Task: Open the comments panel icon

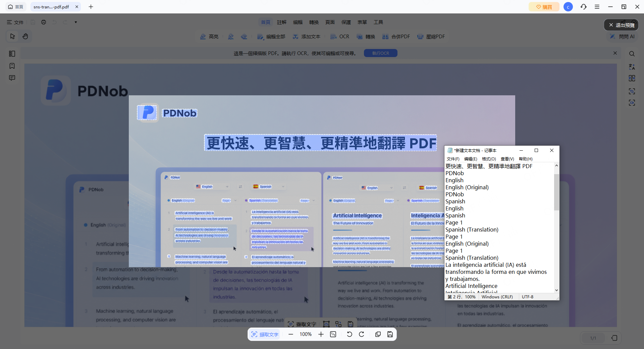Action: click(12, 78)
